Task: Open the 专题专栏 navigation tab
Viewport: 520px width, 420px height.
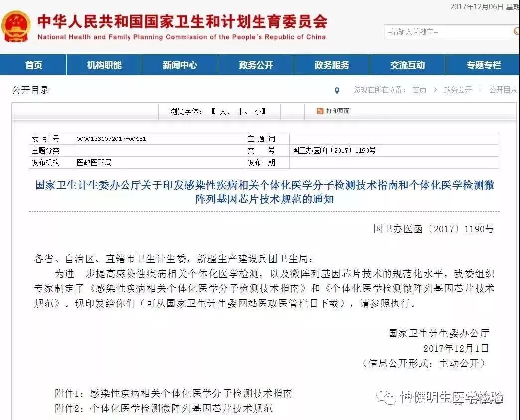Action: point(483,65)
